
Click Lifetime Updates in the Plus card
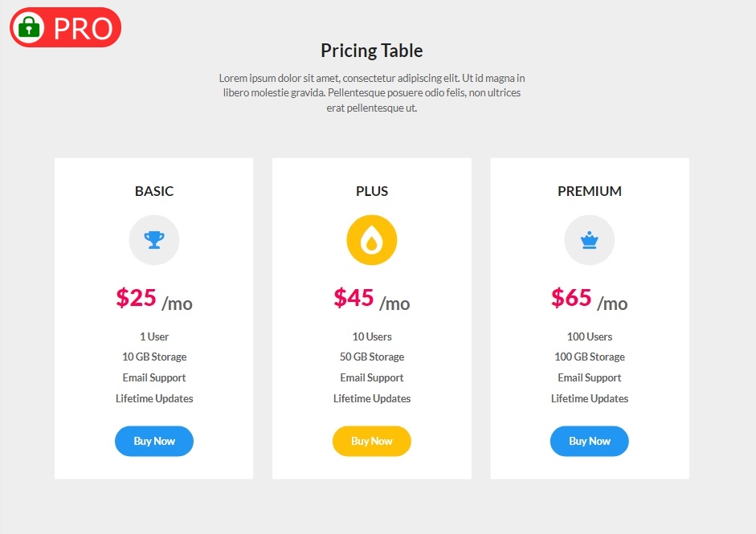click(x=372, y=398)
